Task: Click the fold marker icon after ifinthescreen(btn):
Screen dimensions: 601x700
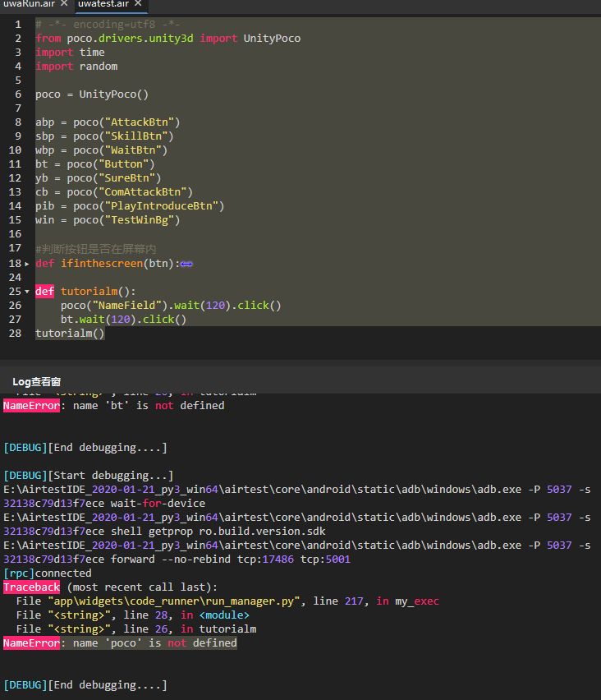Action: point(186,264)
